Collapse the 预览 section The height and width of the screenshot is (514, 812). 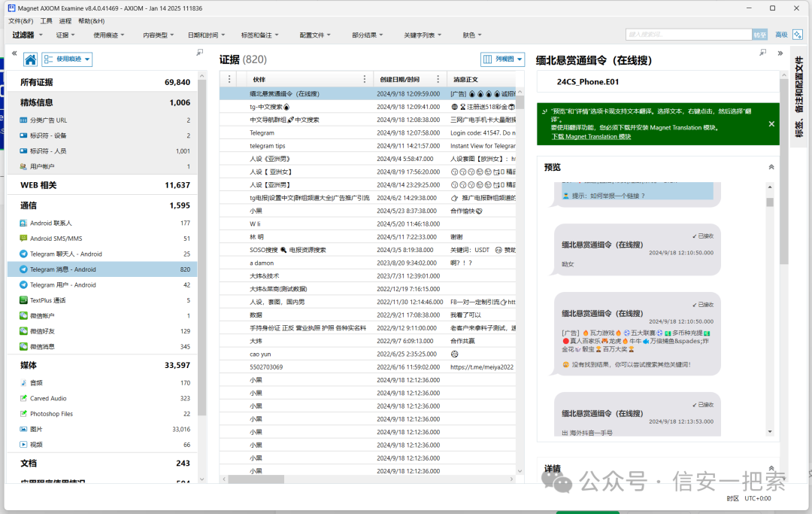click(771, 167)
